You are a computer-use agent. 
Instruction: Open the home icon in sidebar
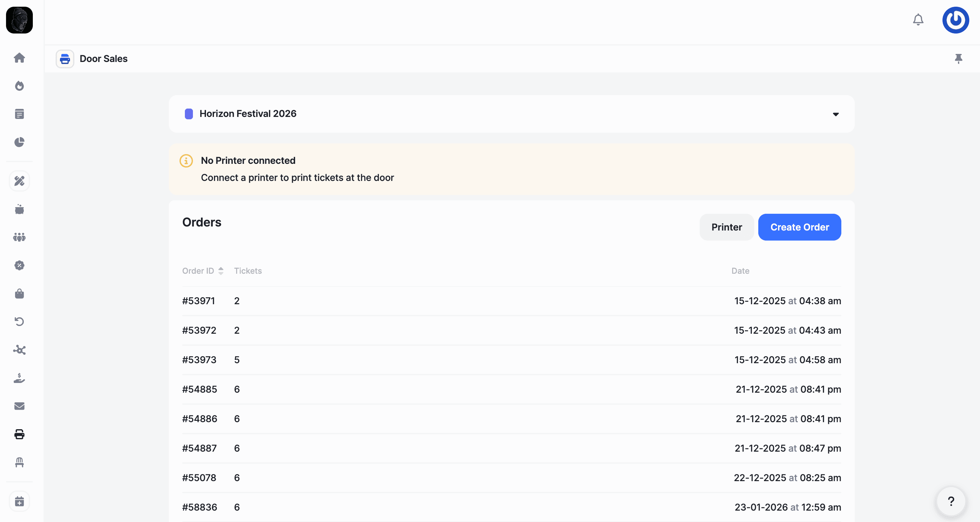(x=19, y=58)
